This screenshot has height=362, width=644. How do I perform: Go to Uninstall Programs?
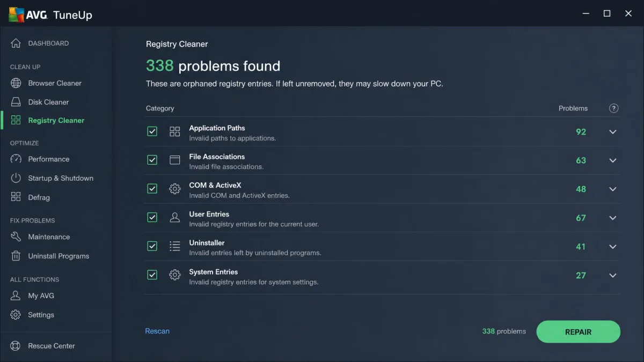point(58,256)
